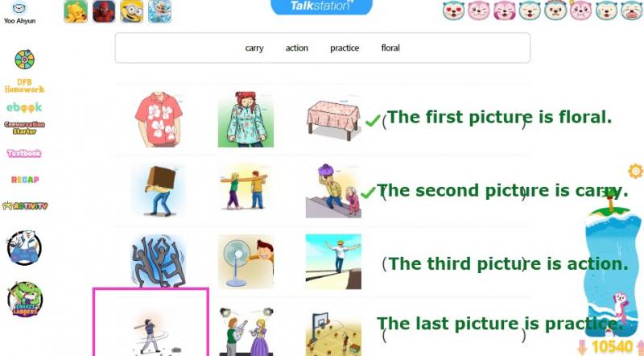
Task: Send the heart-eyes bear emoji
Action: 453,10
